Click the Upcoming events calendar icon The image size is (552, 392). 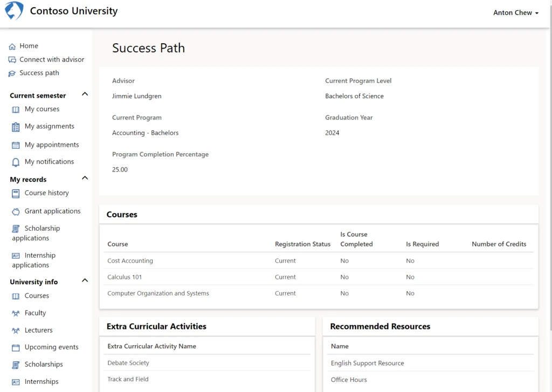pyautogui.click(x=16, y=347)
